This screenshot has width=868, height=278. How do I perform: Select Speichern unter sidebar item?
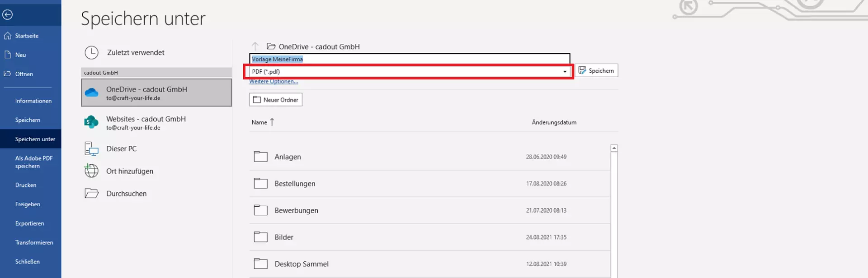[30, 139]
